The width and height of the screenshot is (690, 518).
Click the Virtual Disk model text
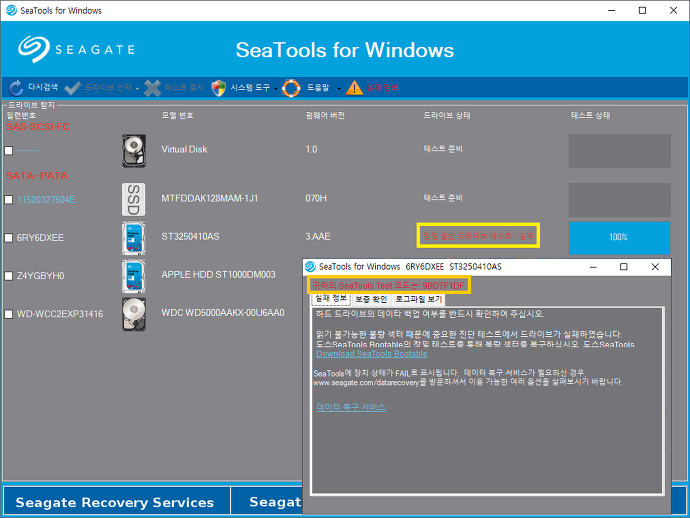click(x=184, y=150)
